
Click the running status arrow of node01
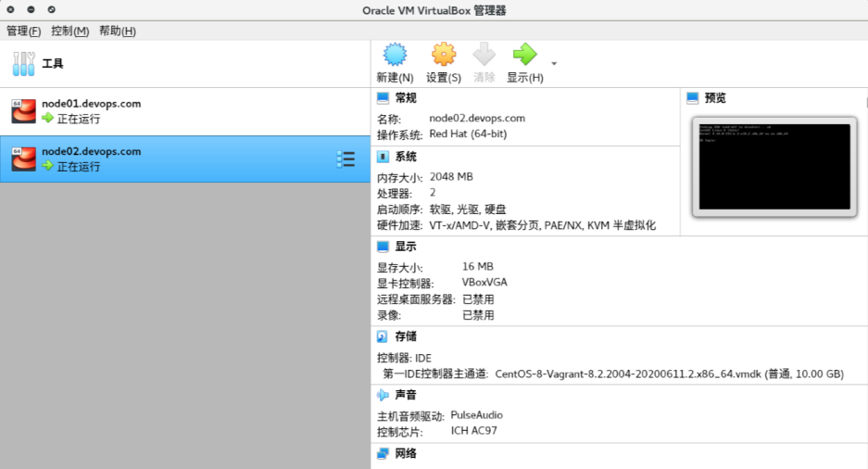coord(47,118)
